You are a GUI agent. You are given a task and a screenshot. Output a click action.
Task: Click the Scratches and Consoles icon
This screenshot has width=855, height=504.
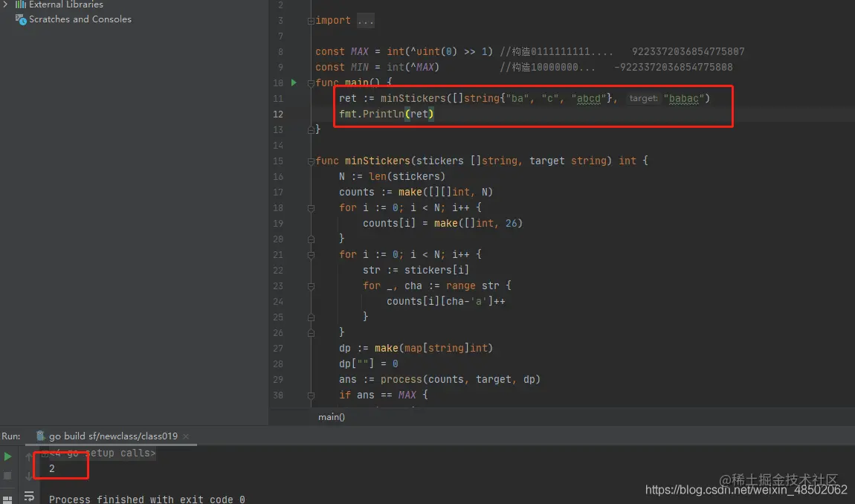(21, 19)
